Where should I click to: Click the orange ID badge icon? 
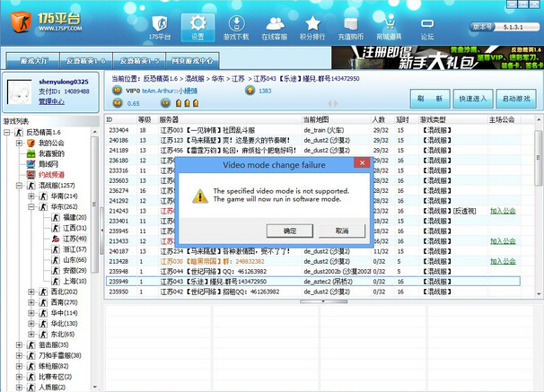coord(118,91)
